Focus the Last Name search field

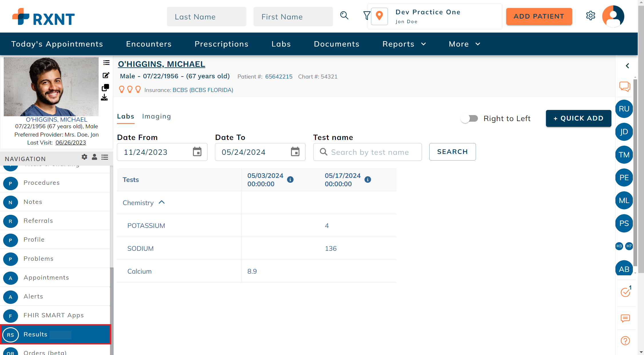[207, 17]
